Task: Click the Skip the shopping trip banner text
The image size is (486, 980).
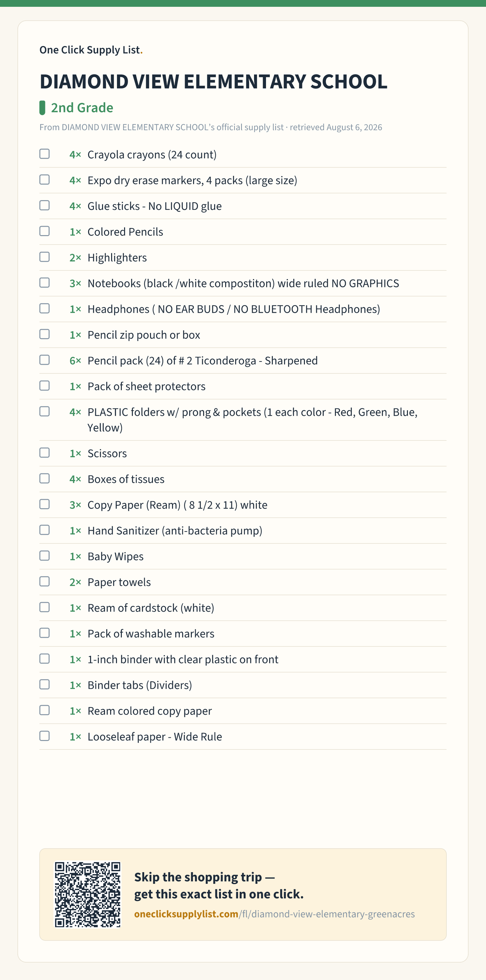Action: 219,885
